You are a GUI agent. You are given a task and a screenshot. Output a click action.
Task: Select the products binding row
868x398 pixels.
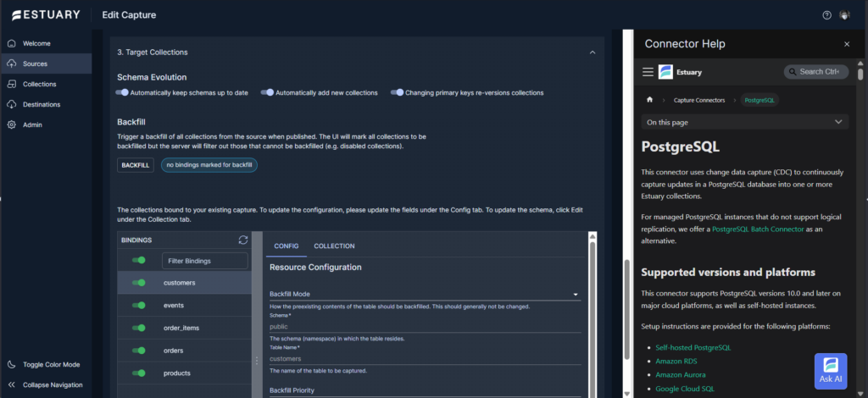(184, 373)
